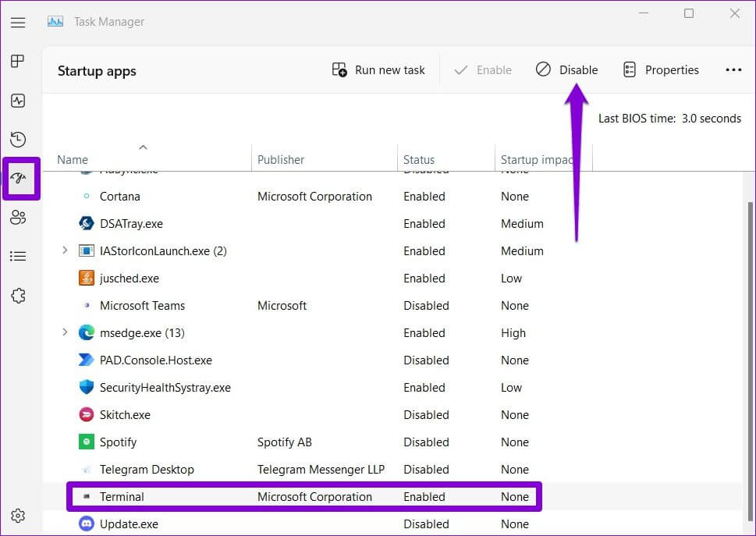Screen dimensions: 756x536
Task: Open Properties for the selected app
Action: pyautogui.click(x=661, y=70)
